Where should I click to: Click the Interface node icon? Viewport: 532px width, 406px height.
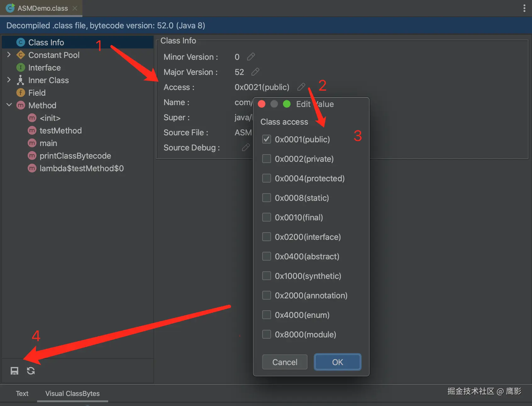tap(21, 67)
